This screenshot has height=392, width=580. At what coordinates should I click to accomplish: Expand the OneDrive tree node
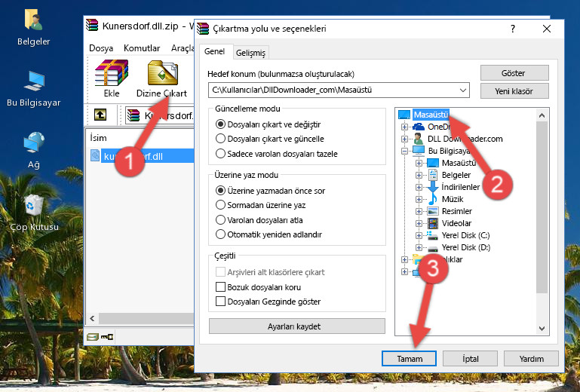tap(405, 127)
